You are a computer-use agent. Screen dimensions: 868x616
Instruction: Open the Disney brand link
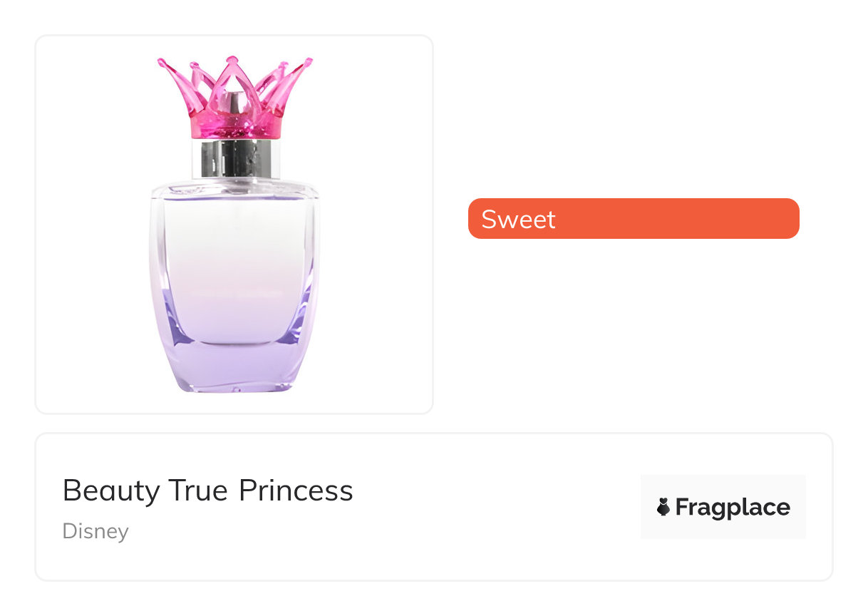tap(95, 531)
